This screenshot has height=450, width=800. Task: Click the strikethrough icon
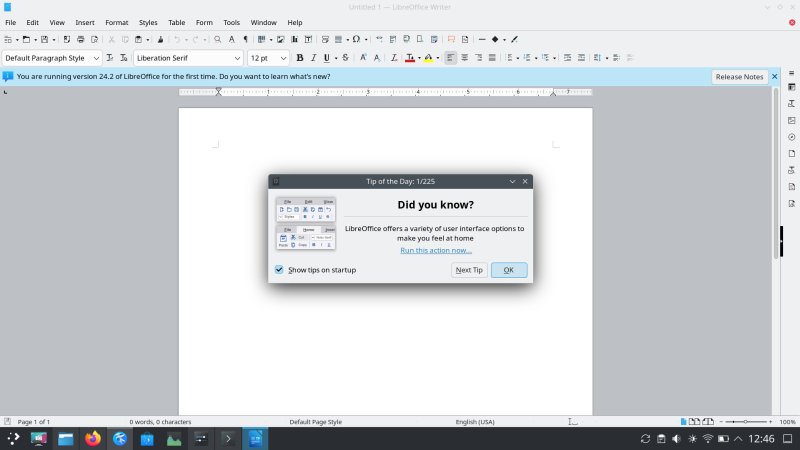pyautogui.click(x=346, y=58)
